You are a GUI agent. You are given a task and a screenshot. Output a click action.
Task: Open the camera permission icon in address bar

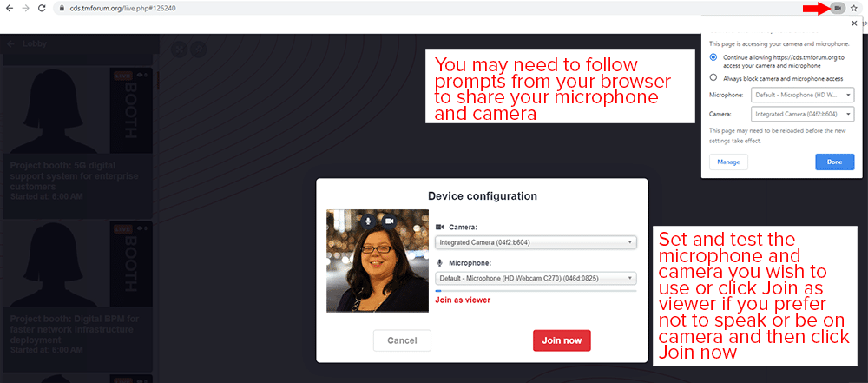(x=838, y=9)
